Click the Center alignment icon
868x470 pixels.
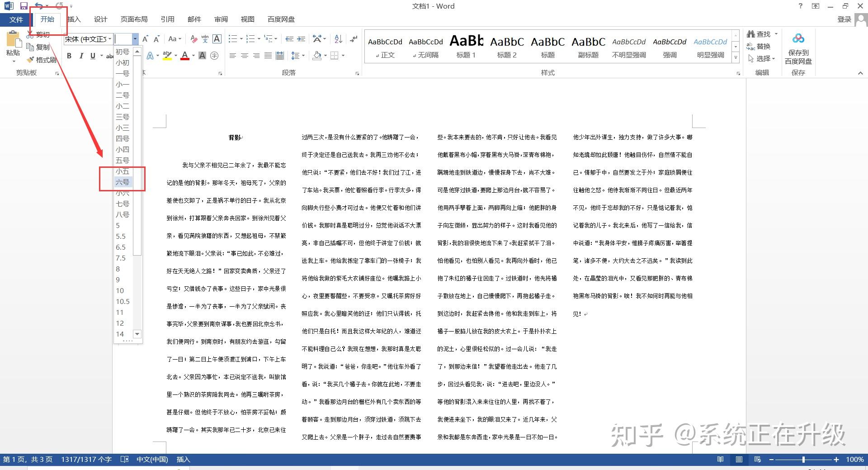point(245,56)
